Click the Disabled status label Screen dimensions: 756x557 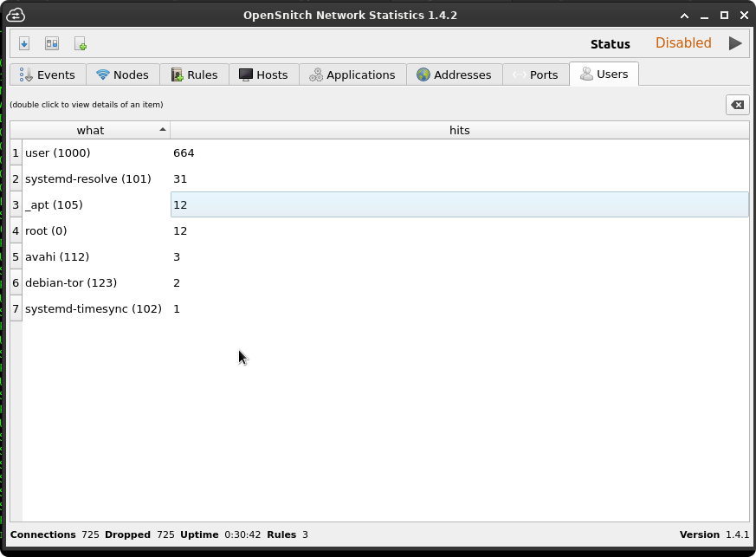(683, 43)
